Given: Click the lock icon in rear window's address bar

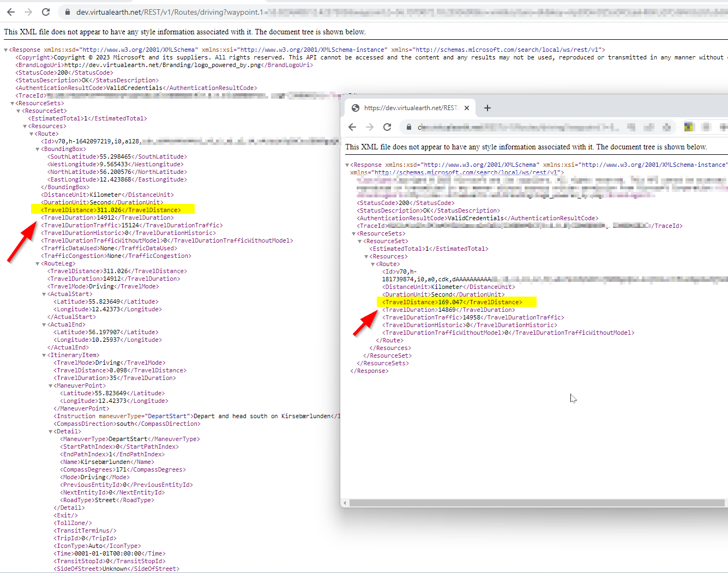Looking at the screenshot, I should (x=67, y=12).
